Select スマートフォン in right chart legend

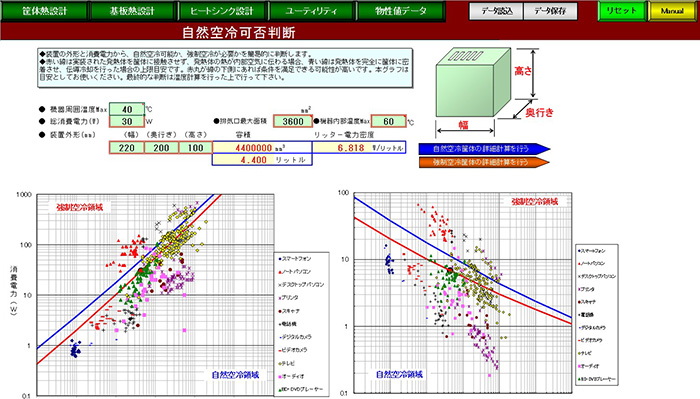click(592, 251)
